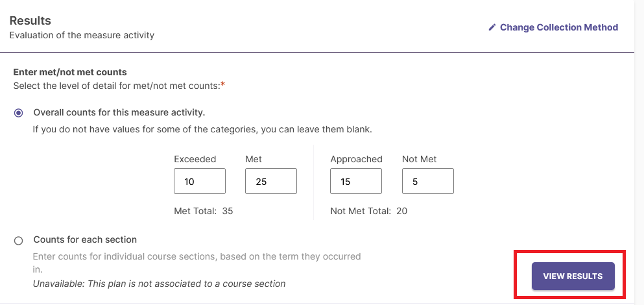Focus the Met count field showing 25
The image size is (644, 305).
271,181
